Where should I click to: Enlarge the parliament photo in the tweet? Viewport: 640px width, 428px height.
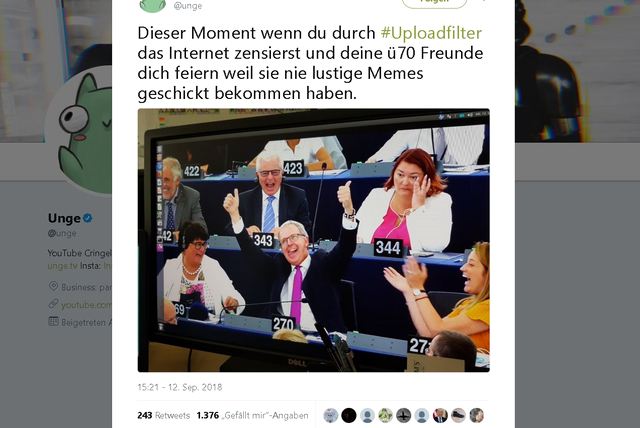[x=313, y=240]
